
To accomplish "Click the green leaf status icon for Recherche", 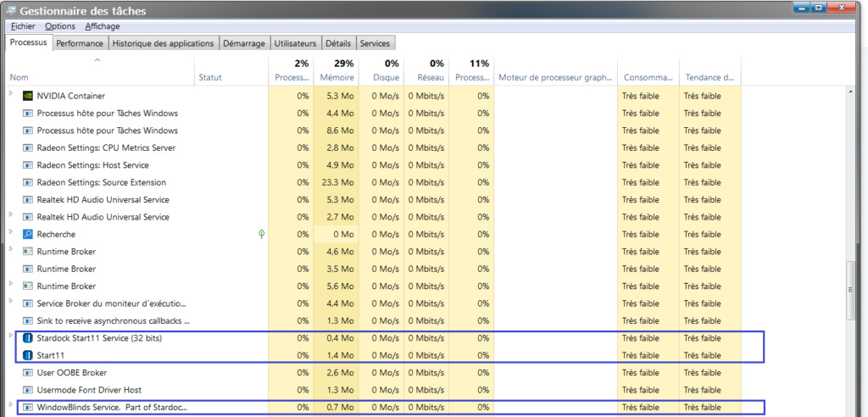I will click(261, 234).
